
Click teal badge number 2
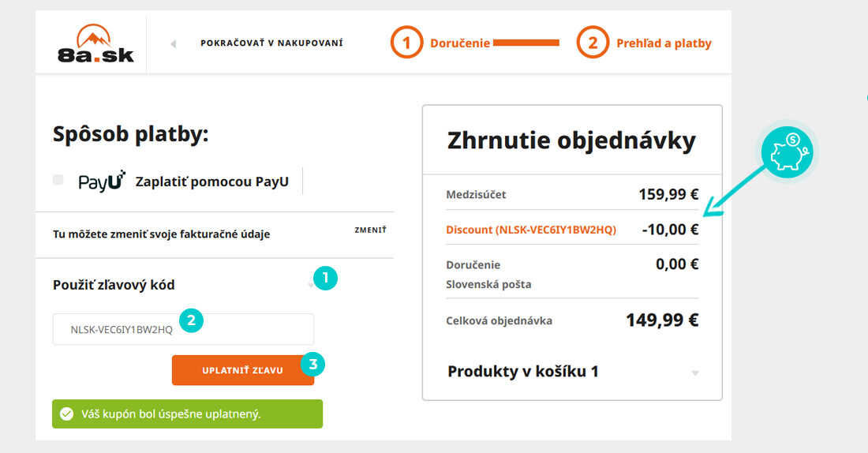(191, 320)
